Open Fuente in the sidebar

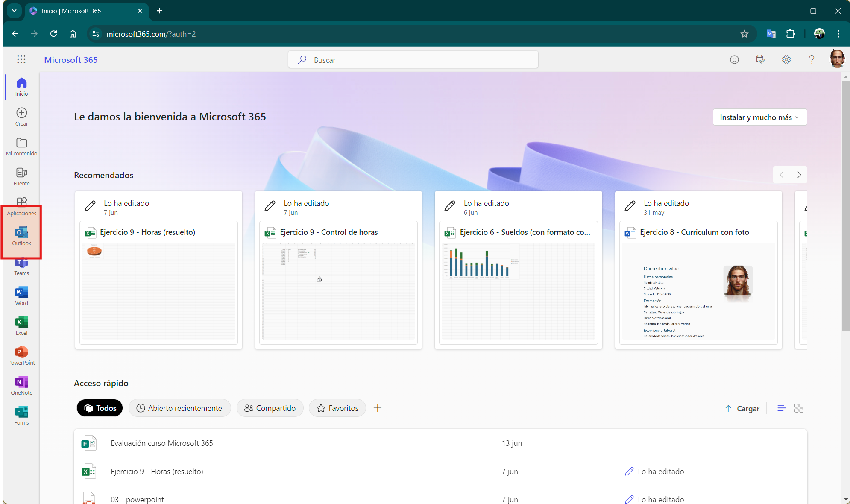pyautogui.click(x=21, y=177)
